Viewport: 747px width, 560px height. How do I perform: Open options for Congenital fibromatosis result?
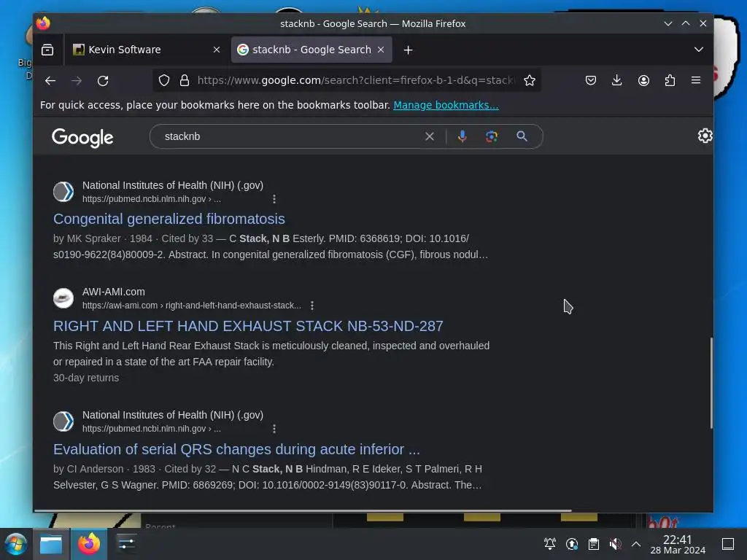tap(274, 199)
